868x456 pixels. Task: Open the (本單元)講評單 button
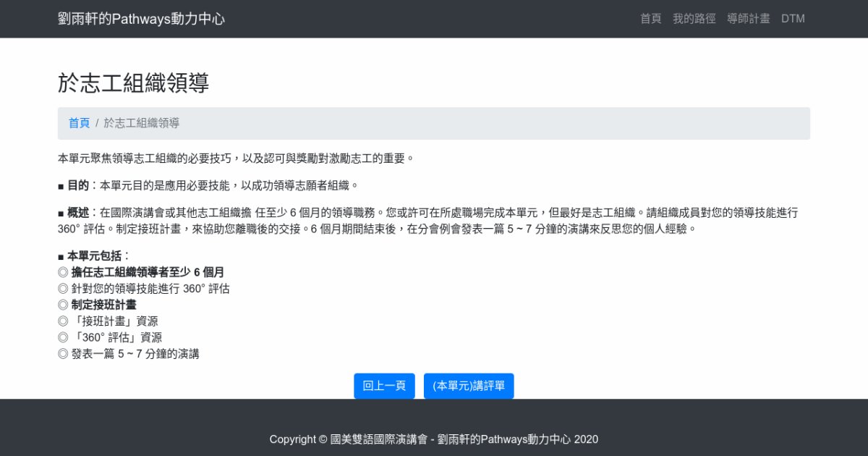pos(469,386)
